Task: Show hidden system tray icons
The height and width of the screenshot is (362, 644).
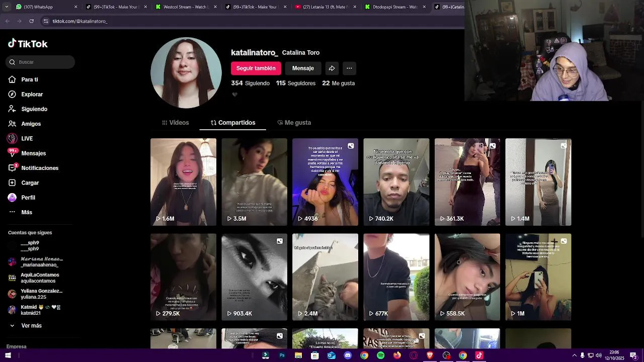Action: (x=574, y=355)
